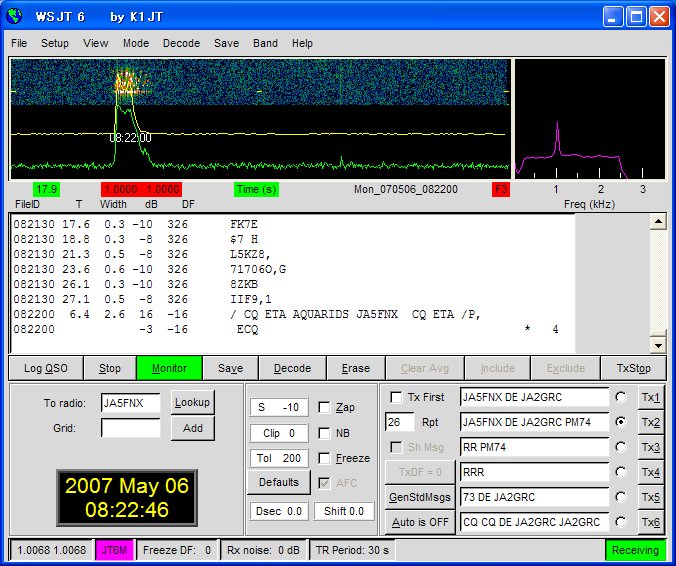Click the TxStop button
The image size is (676, 566).
[x=633, y=368]
